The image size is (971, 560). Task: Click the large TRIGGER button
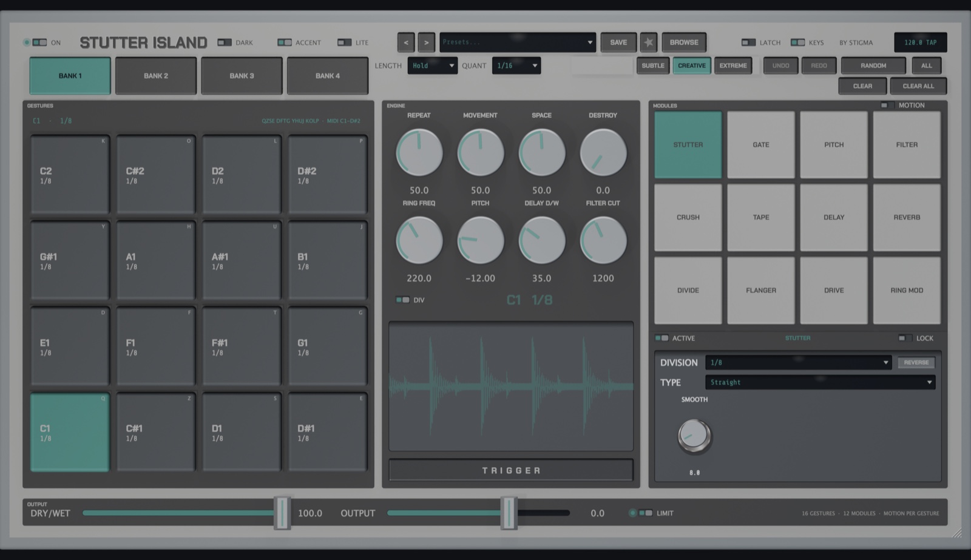coord(511,470)
